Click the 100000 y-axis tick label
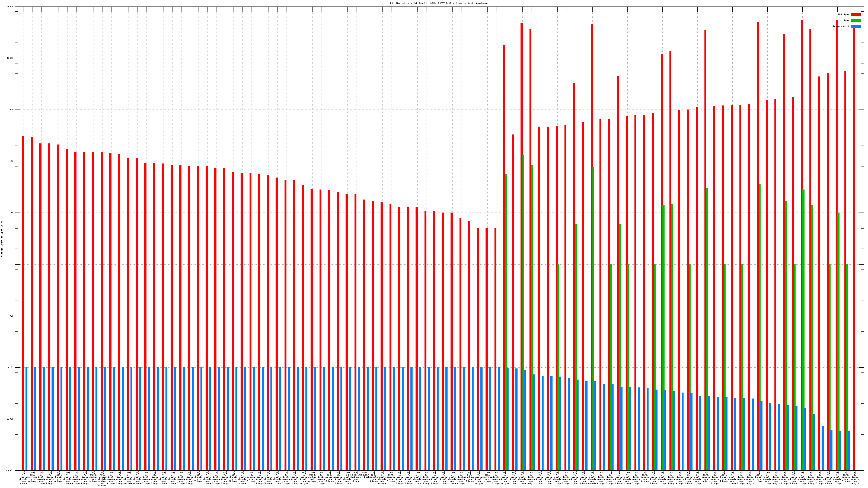Screen dimensions: 868x488 tap(10, 7)
